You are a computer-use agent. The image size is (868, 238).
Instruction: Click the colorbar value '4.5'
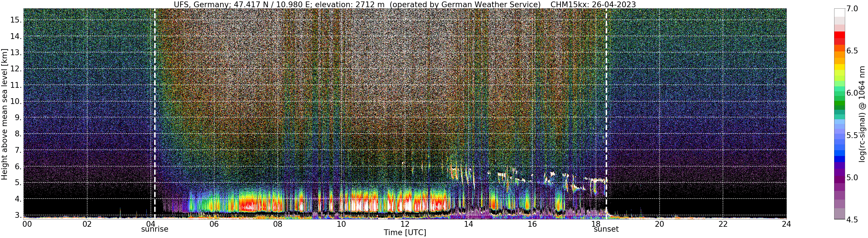[x=852, y=220]
